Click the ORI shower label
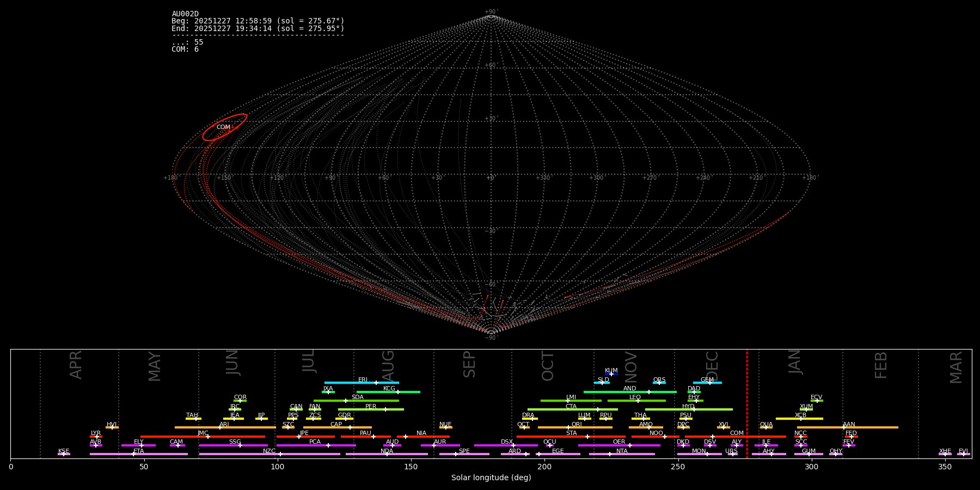This screenshot has width=980, height=490. coord(577,425)
